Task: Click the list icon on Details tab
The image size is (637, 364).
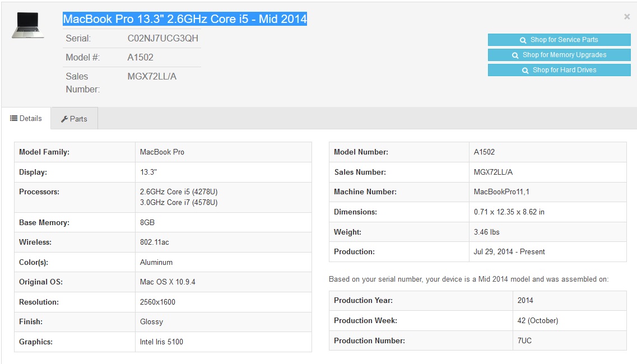Action: [13, 118]
